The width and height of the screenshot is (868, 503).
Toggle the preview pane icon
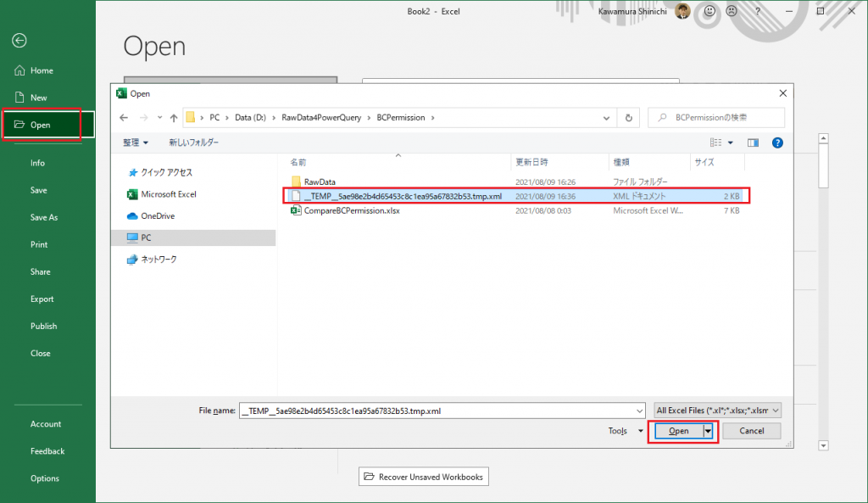coord(753,143)
